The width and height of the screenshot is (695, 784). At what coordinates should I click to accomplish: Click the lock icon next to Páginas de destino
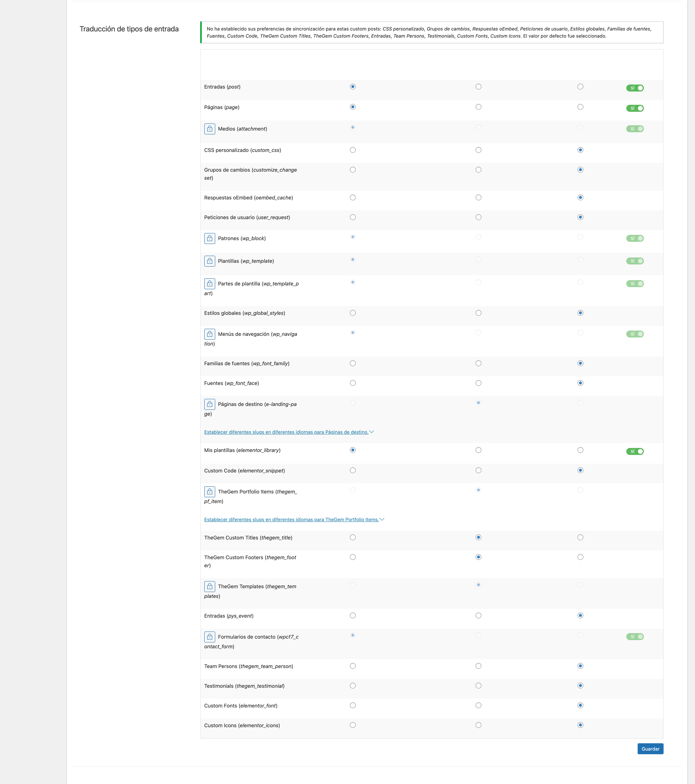coord(210,404)
